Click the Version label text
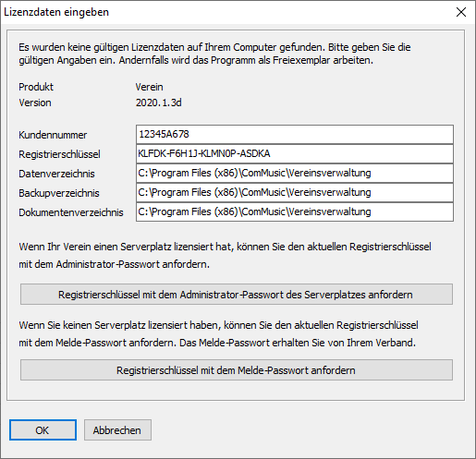The image size is (476, 459). pos(35,103)
